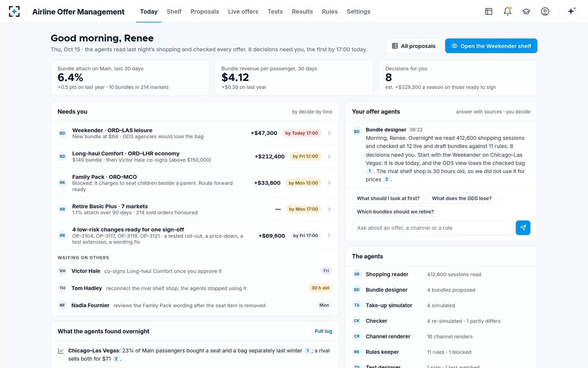Click the SR Shopping reader avatar

coord(357,274)
